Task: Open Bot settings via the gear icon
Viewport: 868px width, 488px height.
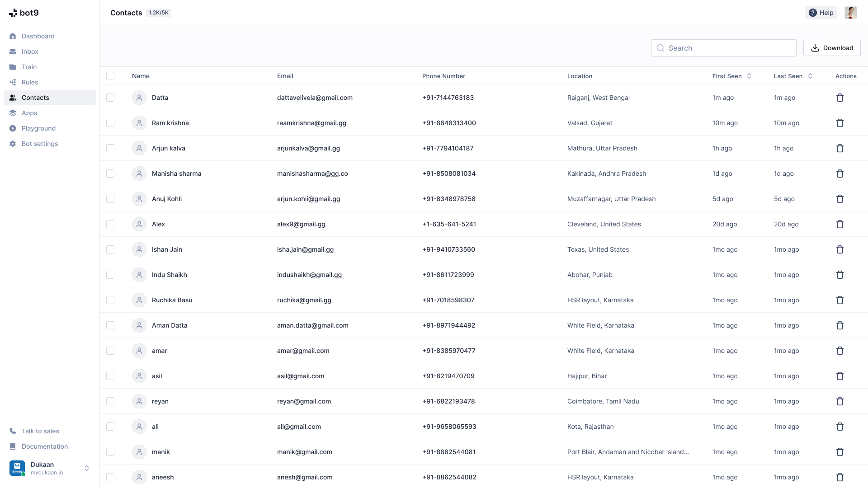Action: click(x=13, y=143)
